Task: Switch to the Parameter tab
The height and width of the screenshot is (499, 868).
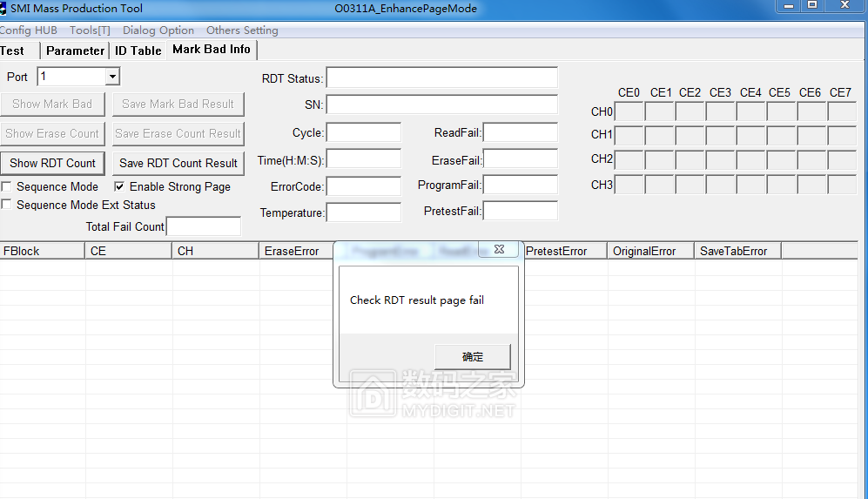Action: coord(75,51)
